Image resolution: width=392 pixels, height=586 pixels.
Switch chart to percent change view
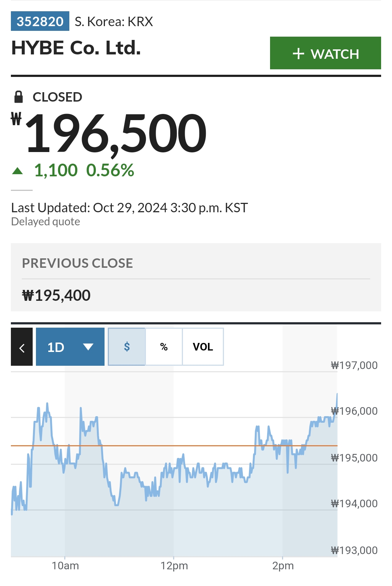pyautogui.click(x=164, y=347)
